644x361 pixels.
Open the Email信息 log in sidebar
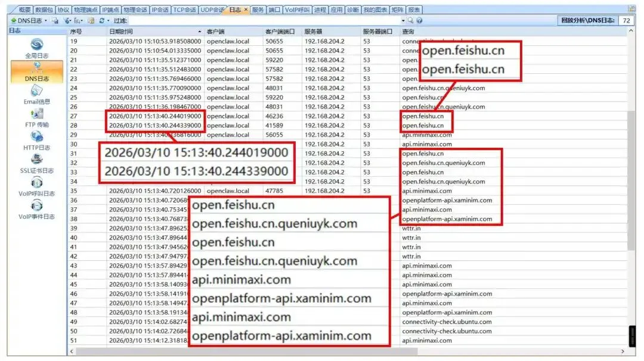[x=36, y=95]
